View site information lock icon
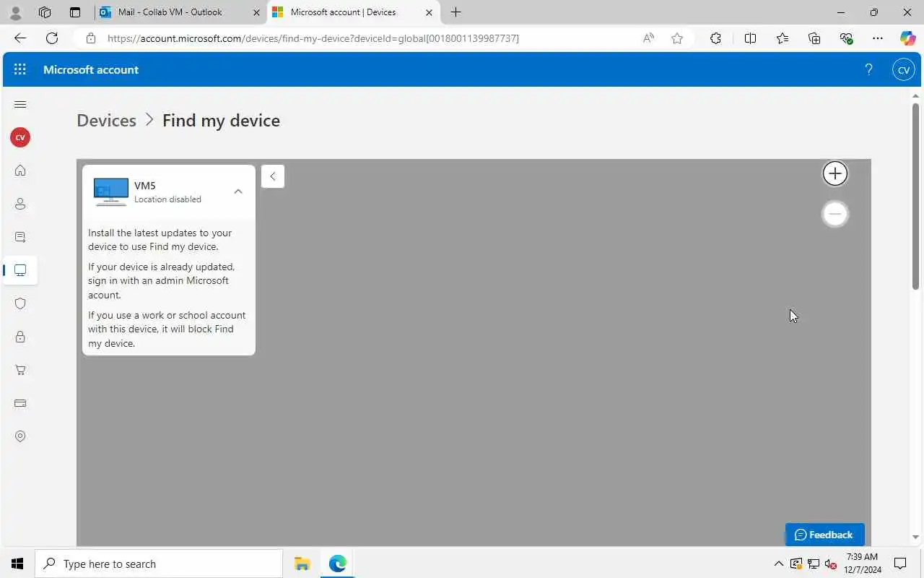The image size is (924, 578). click(91, 38)
